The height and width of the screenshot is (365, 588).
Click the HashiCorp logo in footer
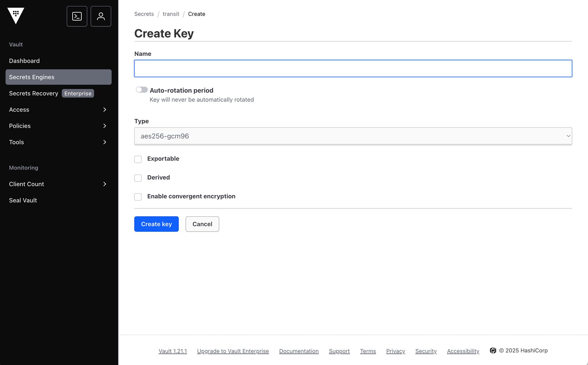point(493,350)
